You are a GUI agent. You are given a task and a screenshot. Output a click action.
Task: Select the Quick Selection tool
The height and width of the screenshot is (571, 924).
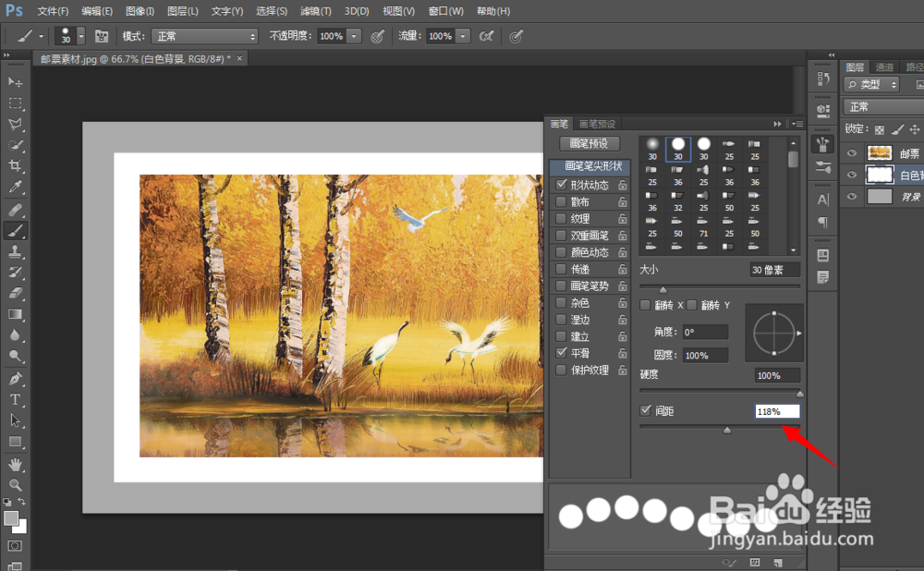16,146
